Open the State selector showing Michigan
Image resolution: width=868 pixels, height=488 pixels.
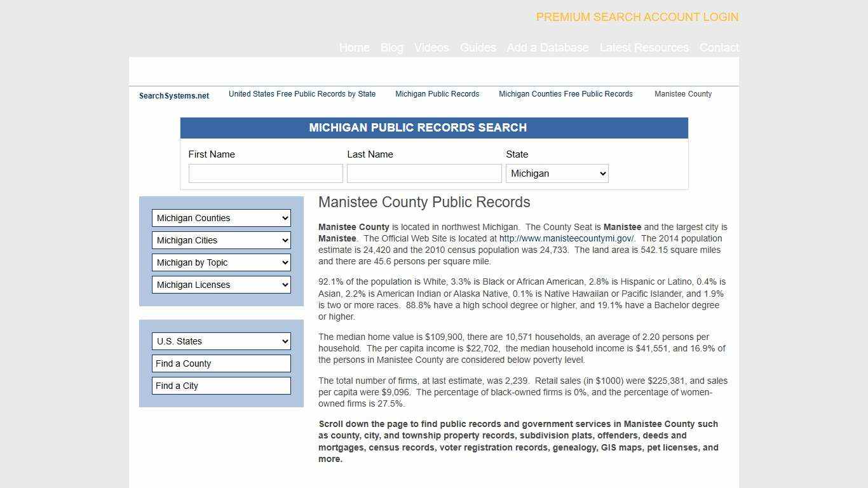point(557,173)
